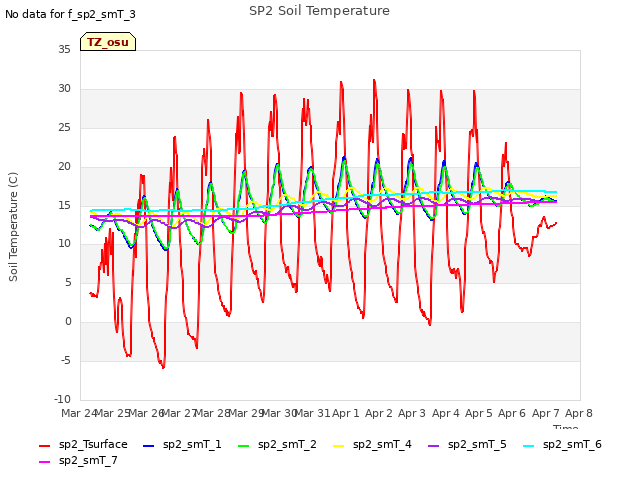Click the 20 y-axis tick label

(x=64, y=166)
